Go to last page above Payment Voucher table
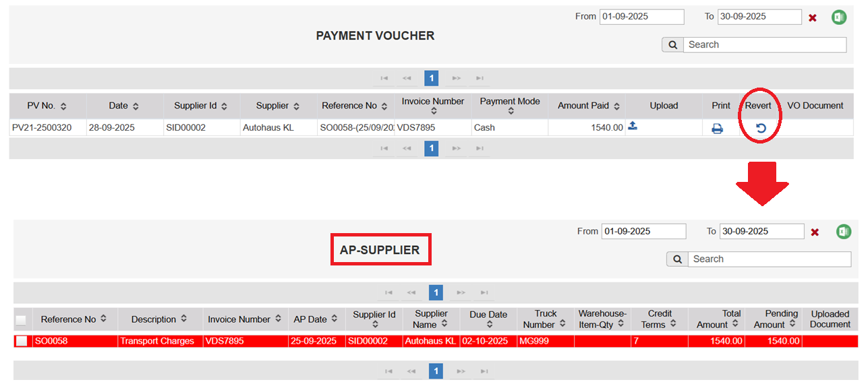This screenshot has width=868, height=382. click(x=480, y=78)
